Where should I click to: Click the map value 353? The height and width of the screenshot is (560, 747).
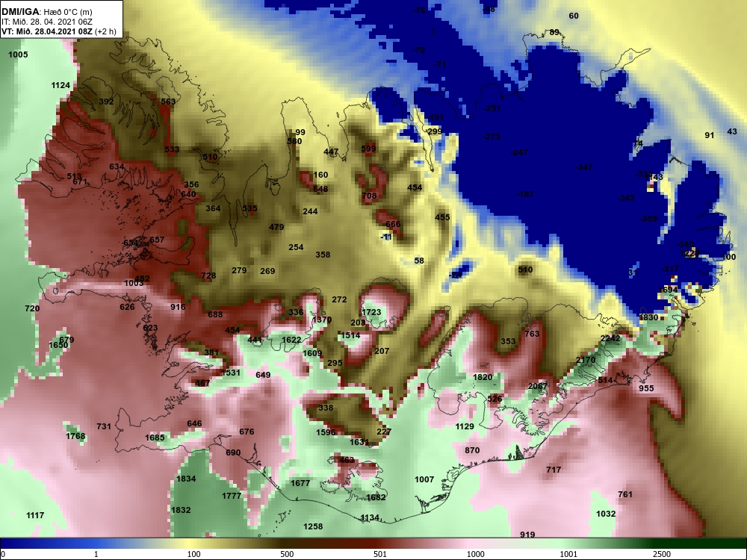(508, 341)
